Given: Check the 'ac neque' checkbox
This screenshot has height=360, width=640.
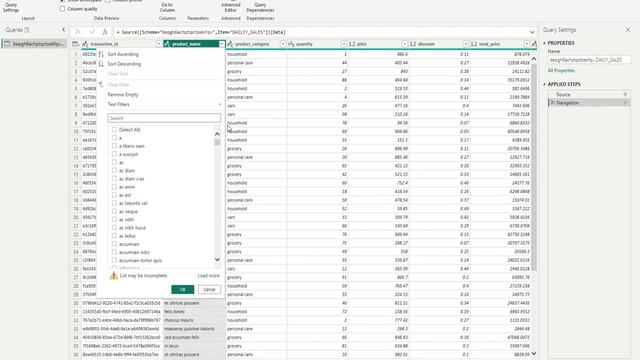Looking at the screenshot, I should coord(114,211).
